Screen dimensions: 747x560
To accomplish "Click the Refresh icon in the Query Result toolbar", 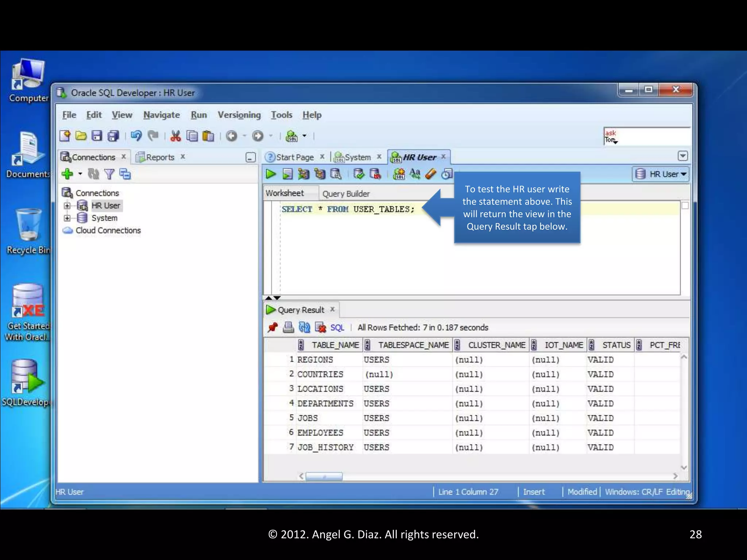I will tap(304, 327).
